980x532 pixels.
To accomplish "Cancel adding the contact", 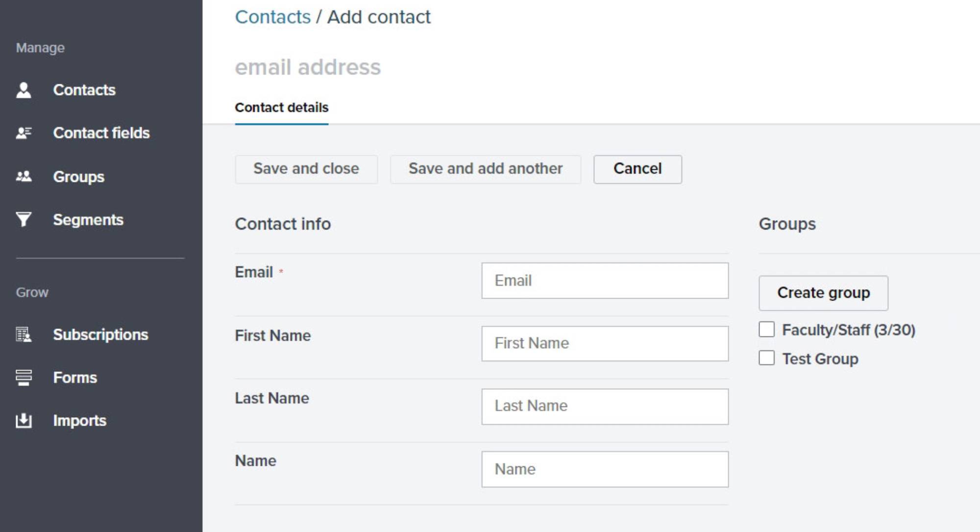I will [637, 169].
